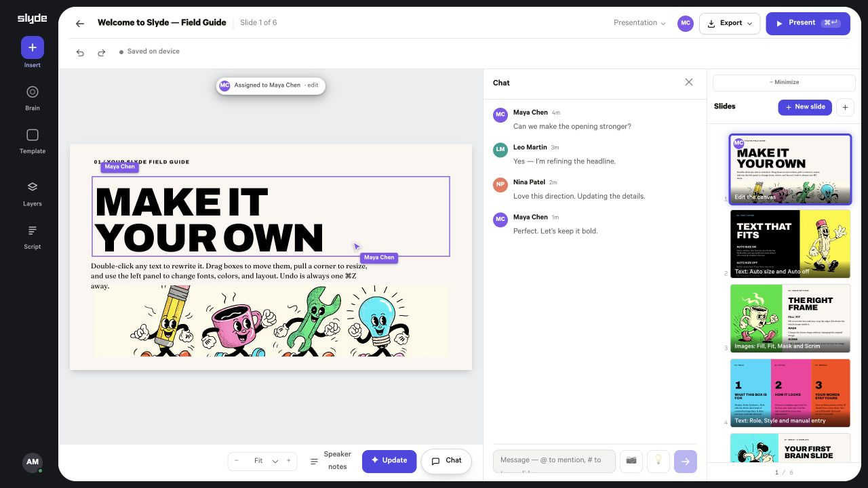This screenshot has width=868, height=488.
Task: Click the Update button
Action: [x=389, y=461]
